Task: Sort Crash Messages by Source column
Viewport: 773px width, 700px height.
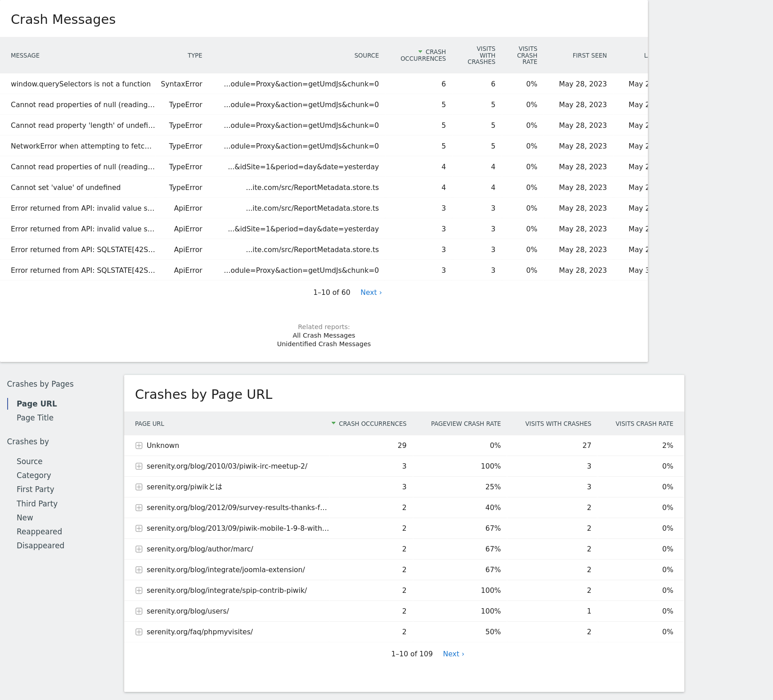Action: (366, 55)
